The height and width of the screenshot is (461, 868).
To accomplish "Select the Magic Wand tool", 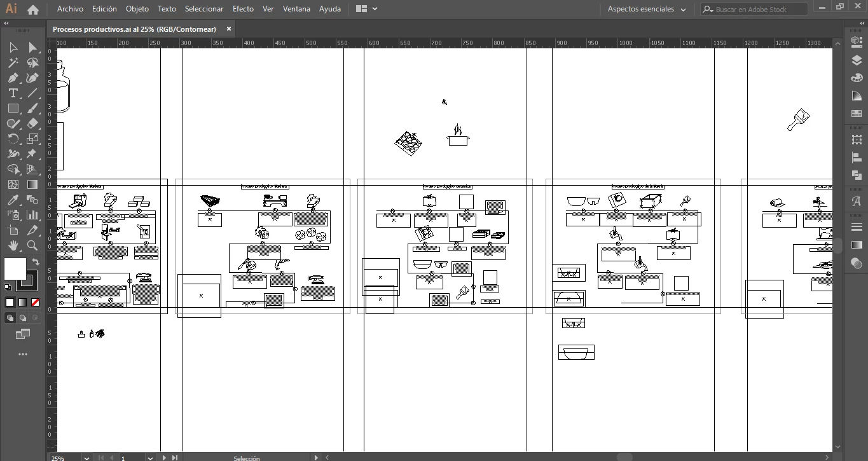I will 13,63.
